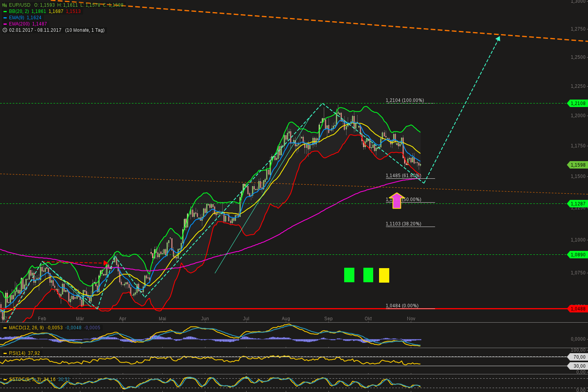This screenshot has height=392, width=588.
Task: Select the RSI(14) legend marker
Action: pos(5,353)
